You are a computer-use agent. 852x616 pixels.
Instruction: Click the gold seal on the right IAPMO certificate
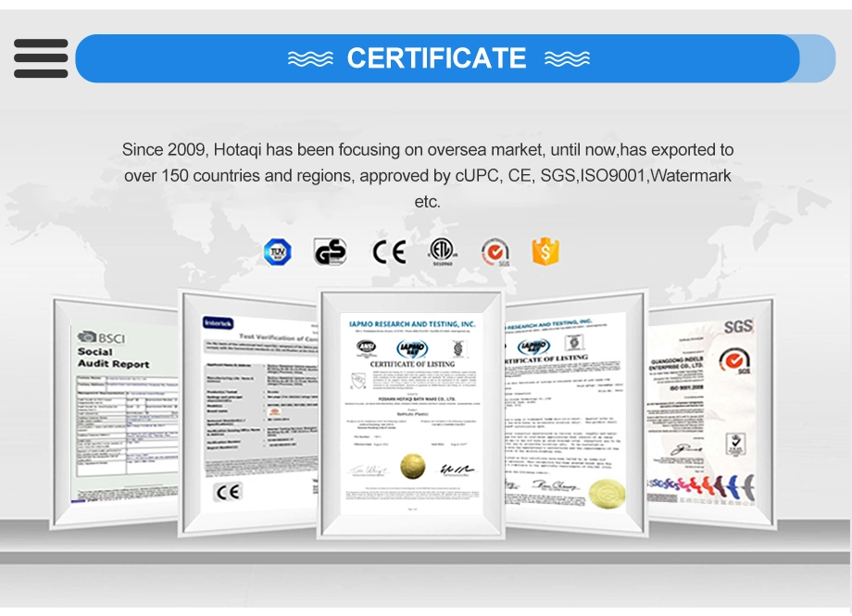(607, 495)
